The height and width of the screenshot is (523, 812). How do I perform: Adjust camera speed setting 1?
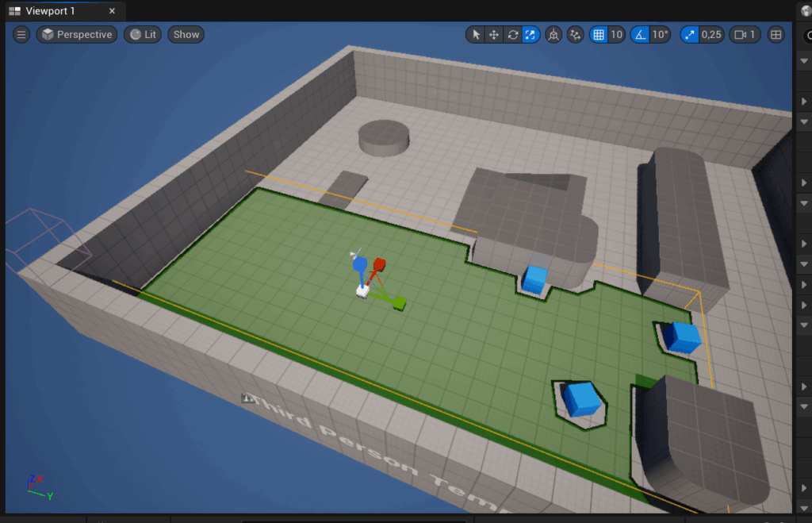[745, 35]
